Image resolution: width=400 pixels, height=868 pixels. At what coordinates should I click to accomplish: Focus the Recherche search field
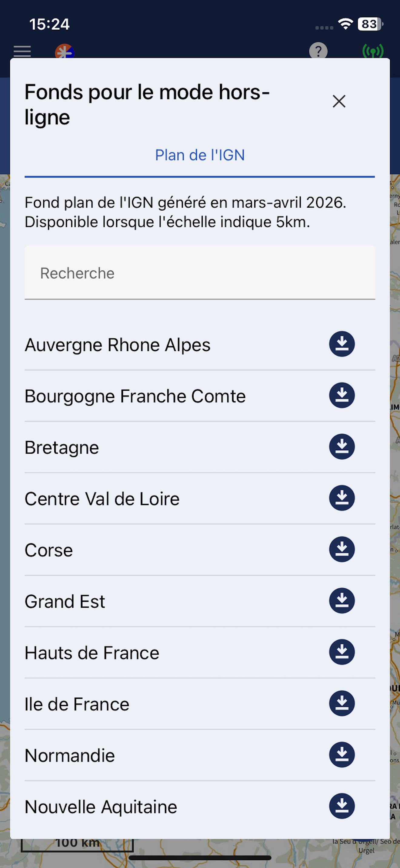(x=200, y=273)
